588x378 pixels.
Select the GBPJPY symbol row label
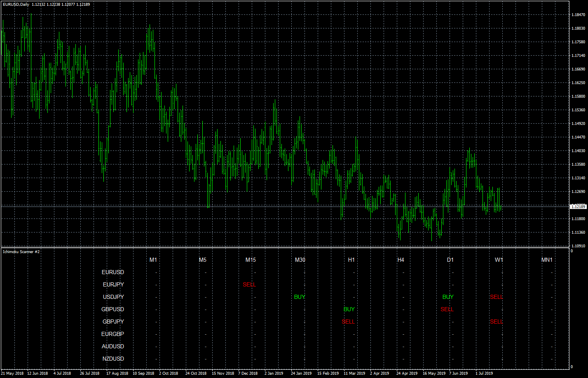113,322
